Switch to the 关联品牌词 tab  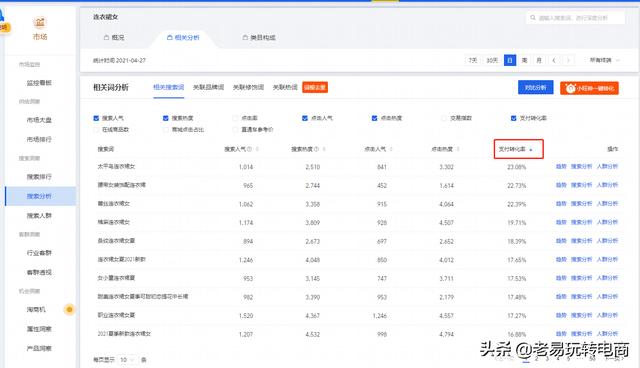tap(208, 87)
